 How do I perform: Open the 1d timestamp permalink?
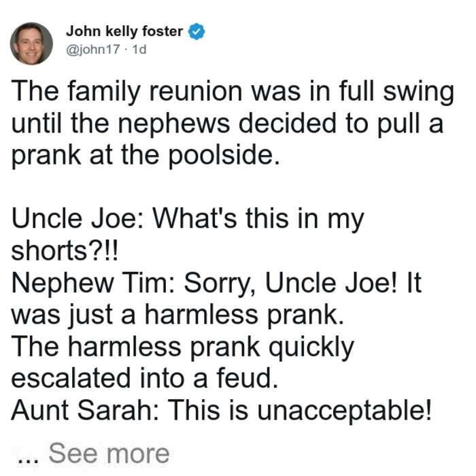(139, 49)
